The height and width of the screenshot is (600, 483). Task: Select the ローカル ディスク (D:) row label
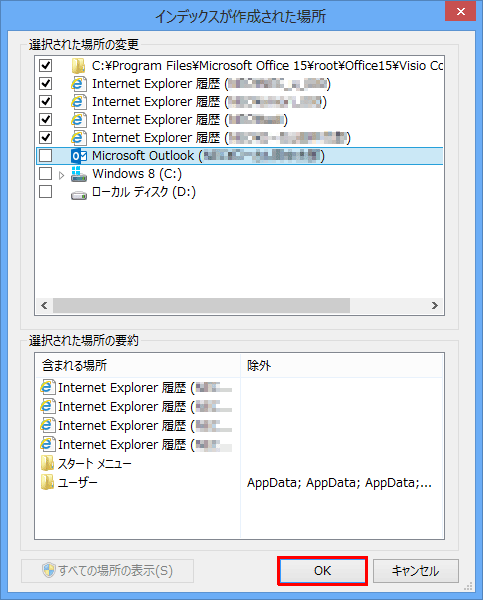144,192
